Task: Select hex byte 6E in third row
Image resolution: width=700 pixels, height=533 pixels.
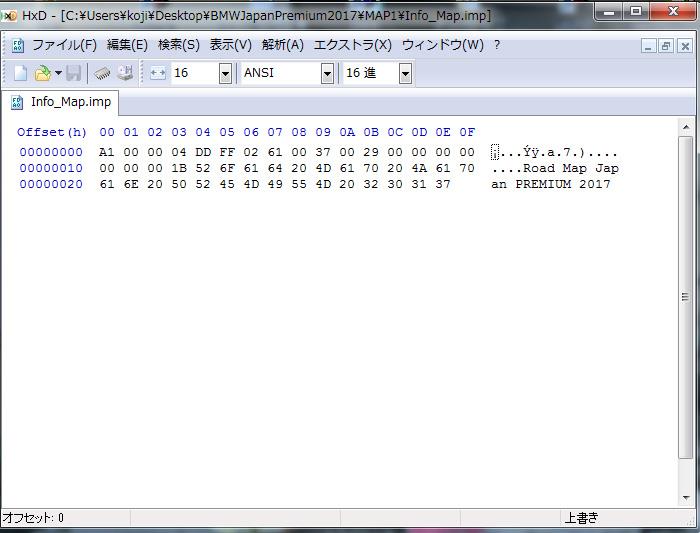Action: pos(131,184)
